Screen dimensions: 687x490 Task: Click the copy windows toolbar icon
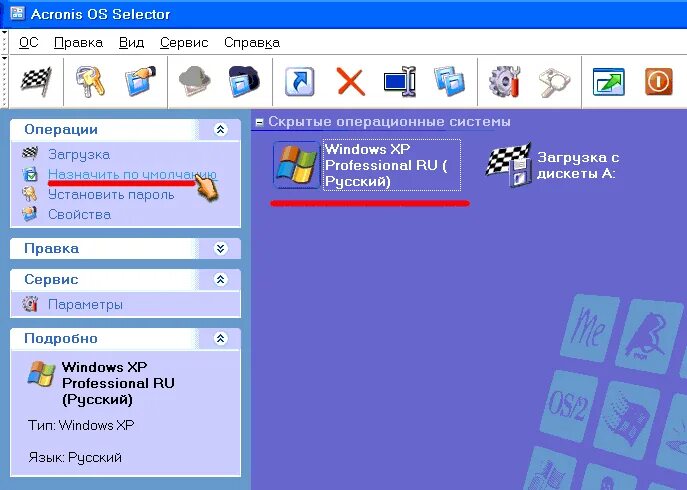[449, 81]
